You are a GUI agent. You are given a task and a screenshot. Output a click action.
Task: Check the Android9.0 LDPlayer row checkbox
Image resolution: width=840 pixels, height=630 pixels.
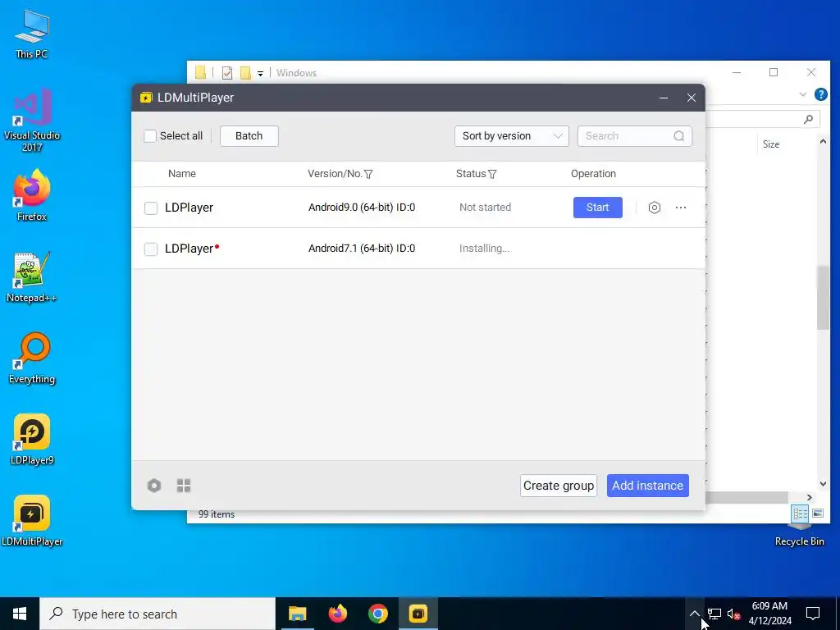point(151,208)
